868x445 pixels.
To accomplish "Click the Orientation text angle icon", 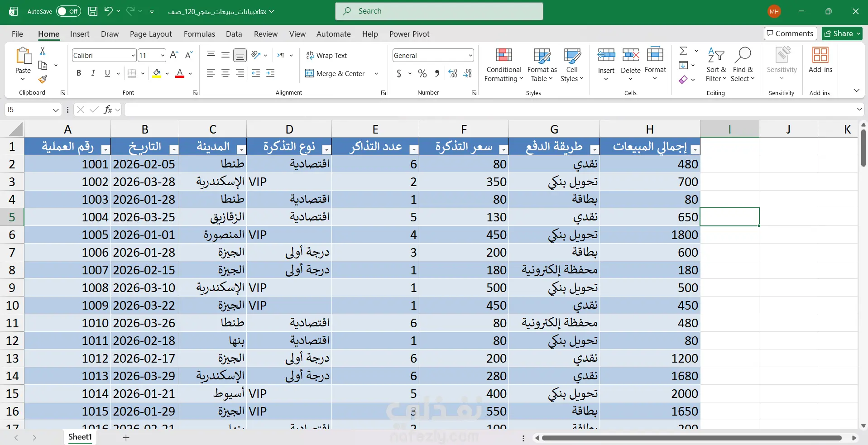I will 256,55.
